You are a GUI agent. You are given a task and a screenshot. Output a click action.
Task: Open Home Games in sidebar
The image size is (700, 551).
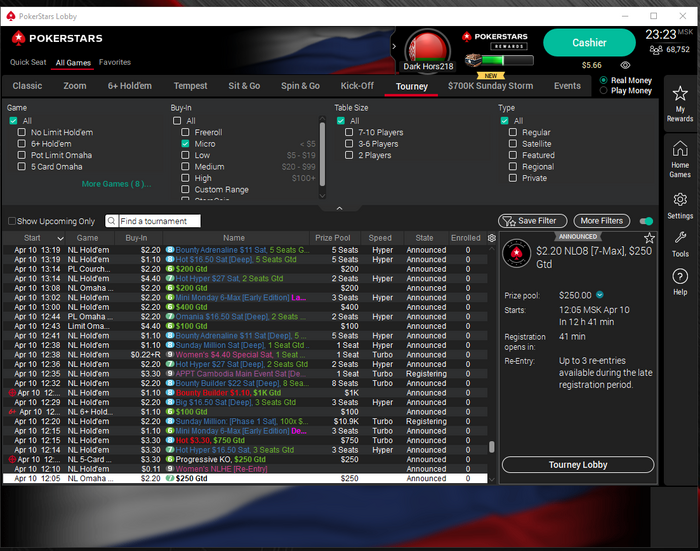680,158
